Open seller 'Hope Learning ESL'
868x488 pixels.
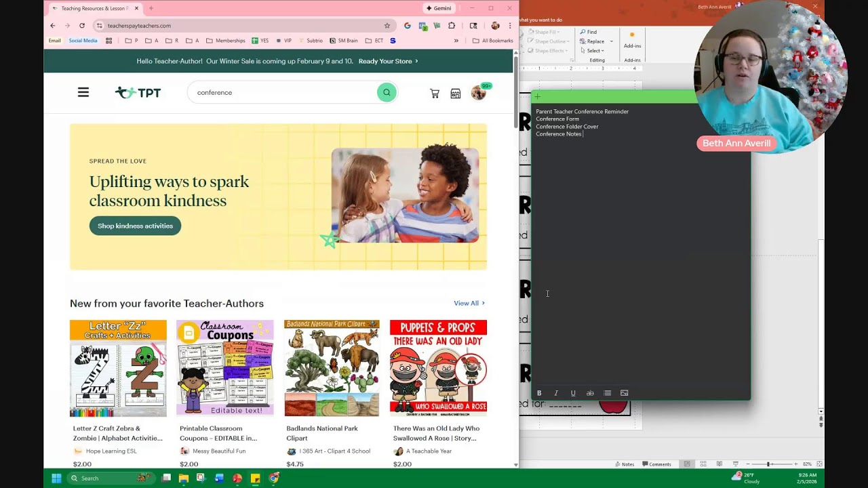[111, 451]
